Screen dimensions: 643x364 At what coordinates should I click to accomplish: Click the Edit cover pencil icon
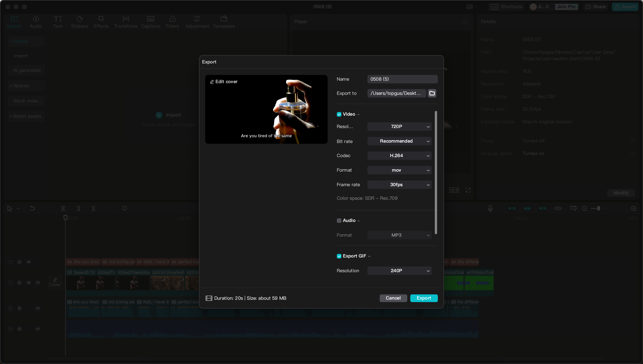[x=212, y=82]
